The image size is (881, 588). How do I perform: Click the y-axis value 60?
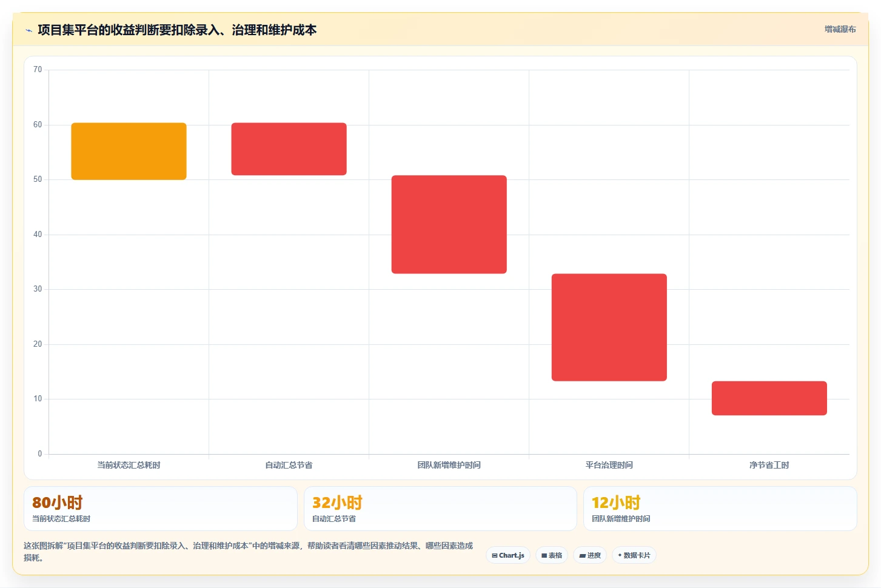[38, 125]
